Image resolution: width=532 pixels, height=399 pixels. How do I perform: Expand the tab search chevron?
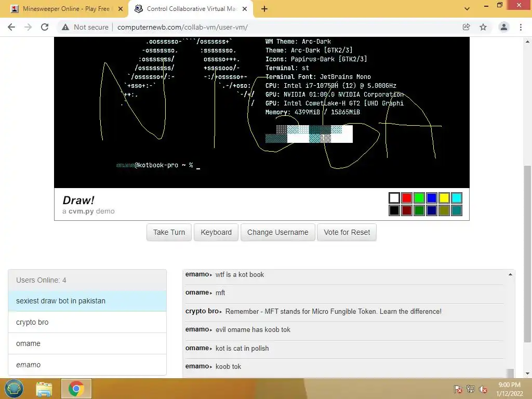[467, 9]
